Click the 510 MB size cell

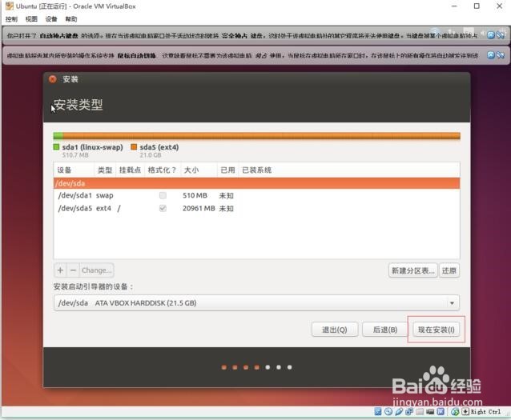pyautogui.click(x=195, y=195)
